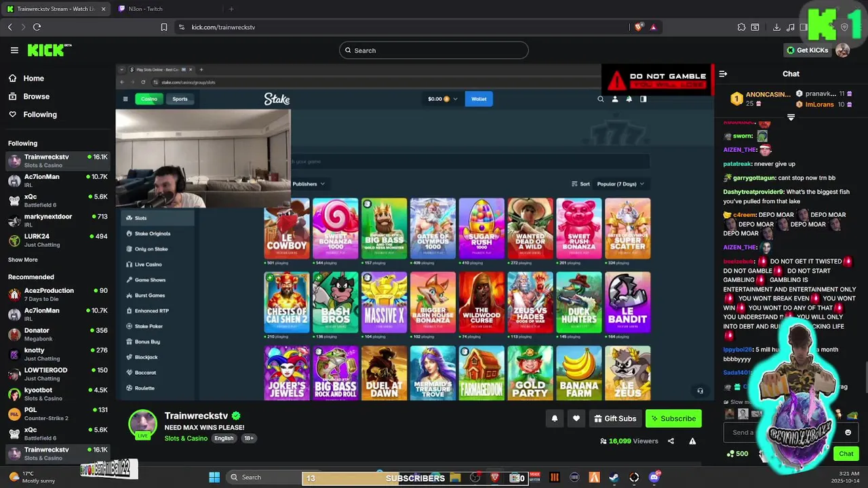Open the orange A app on taskbar
This screenshot has width=868, height=488.
[x=594, y=477]
